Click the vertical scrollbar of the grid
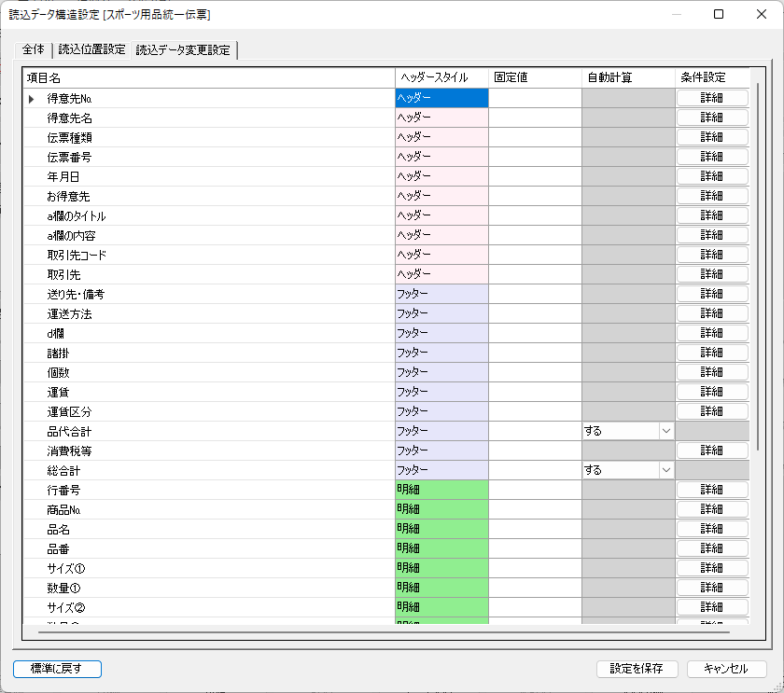 pyautogui.click(x=758, y=267)
